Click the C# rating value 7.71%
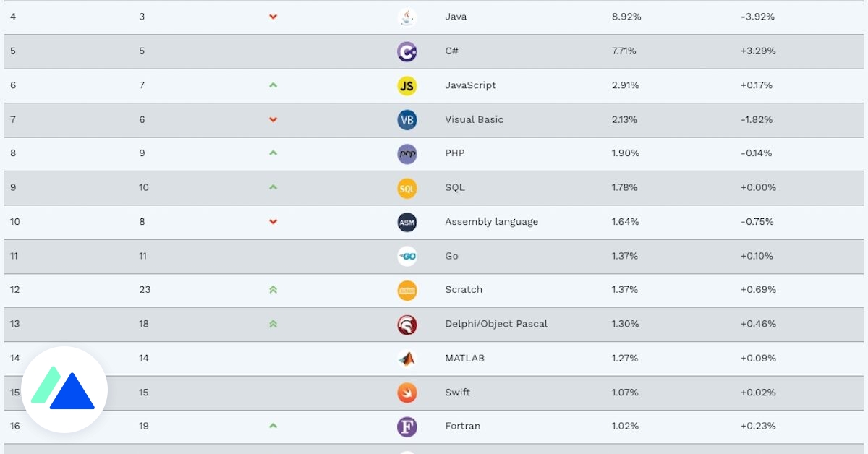The image size is (868, 454). point(625,51)
